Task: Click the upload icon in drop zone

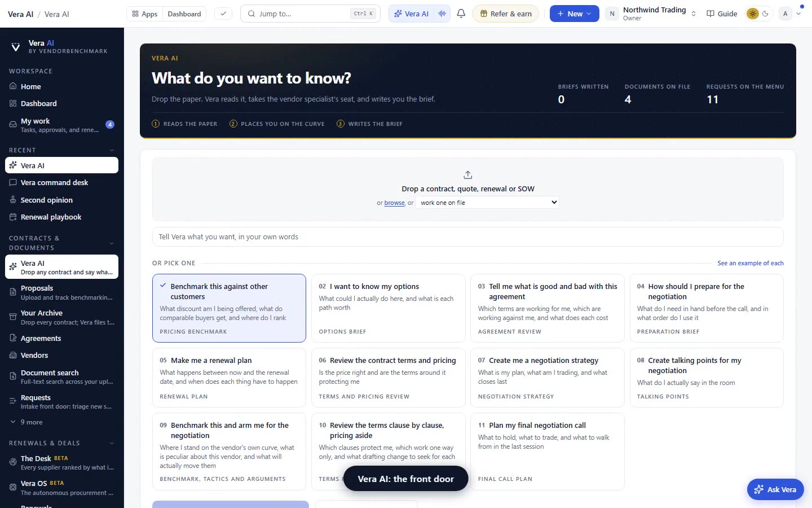Action: (467, 175)
